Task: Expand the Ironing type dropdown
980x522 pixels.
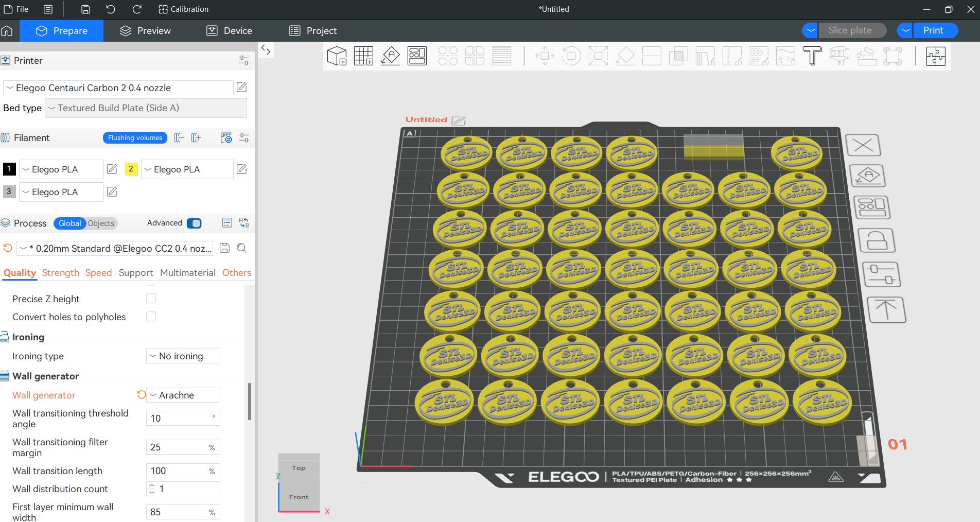Action: click(183, 356)
